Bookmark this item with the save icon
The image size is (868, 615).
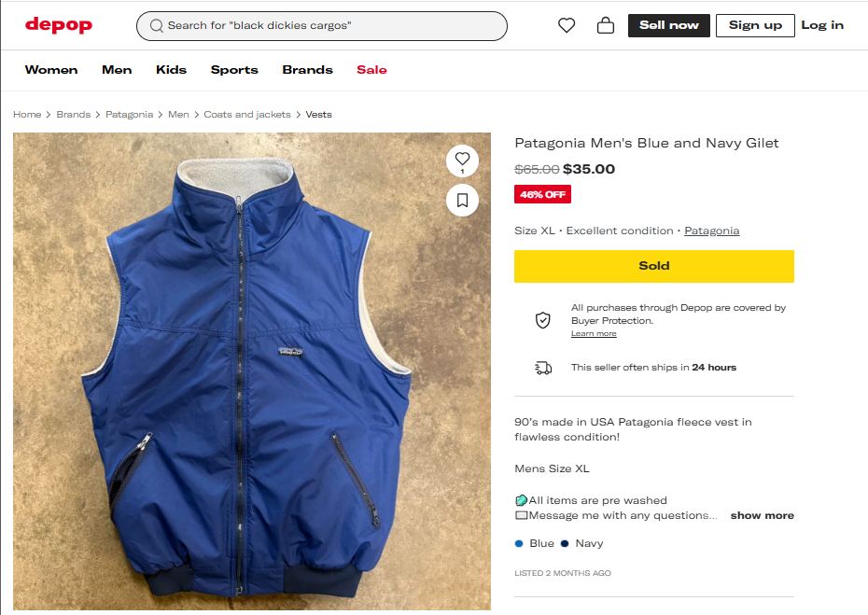tap(462, 200)
